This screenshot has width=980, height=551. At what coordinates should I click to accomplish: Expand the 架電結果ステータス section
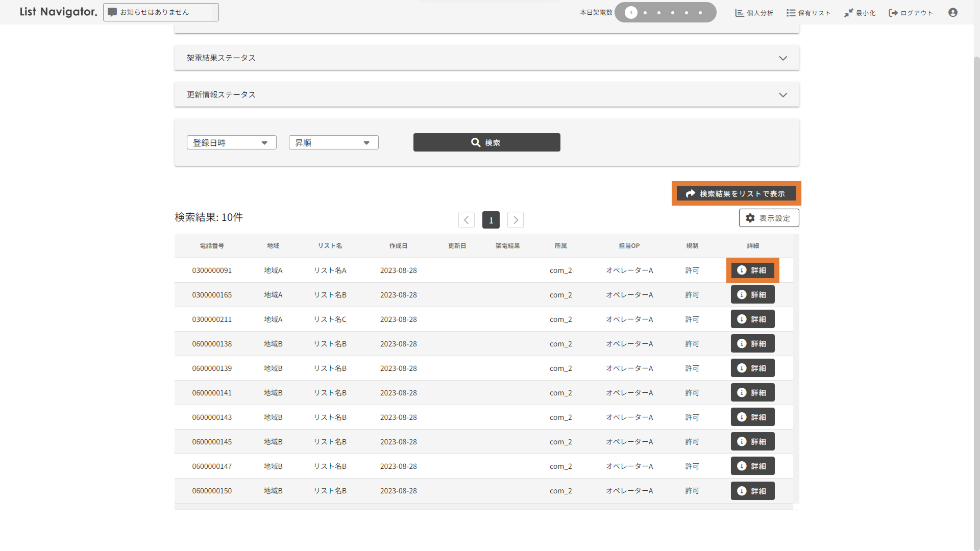[782, 58]
